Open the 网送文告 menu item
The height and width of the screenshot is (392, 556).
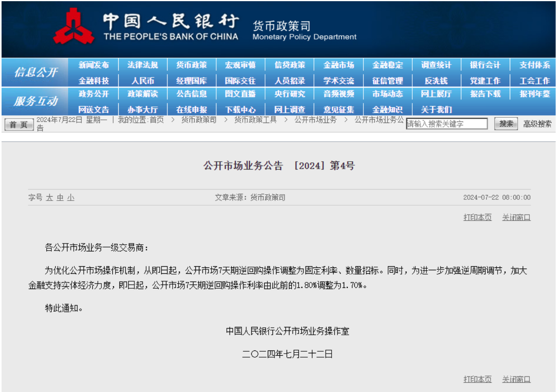[94, 110]
